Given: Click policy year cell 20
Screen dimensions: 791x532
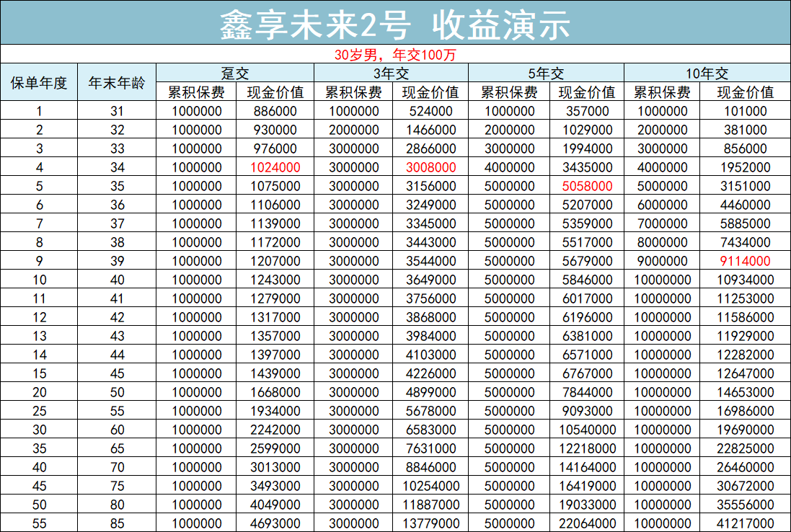Looking at the screenshot, I should point(40,392).
